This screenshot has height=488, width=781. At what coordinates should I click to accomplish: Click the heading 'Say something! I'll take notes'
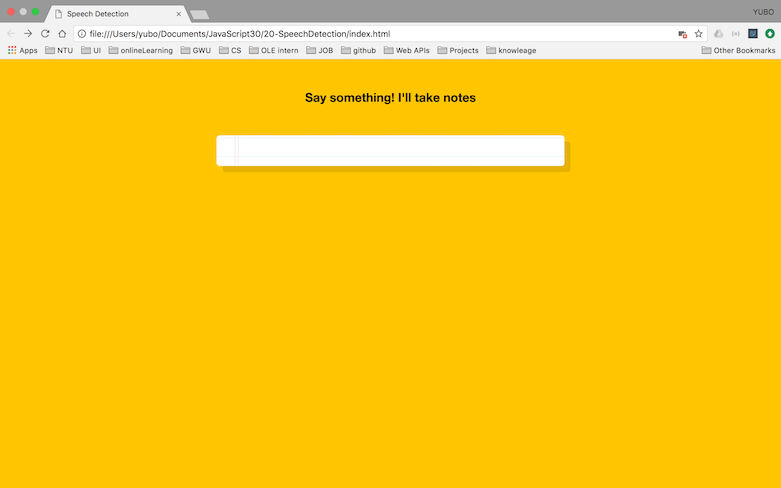(390, 98)
